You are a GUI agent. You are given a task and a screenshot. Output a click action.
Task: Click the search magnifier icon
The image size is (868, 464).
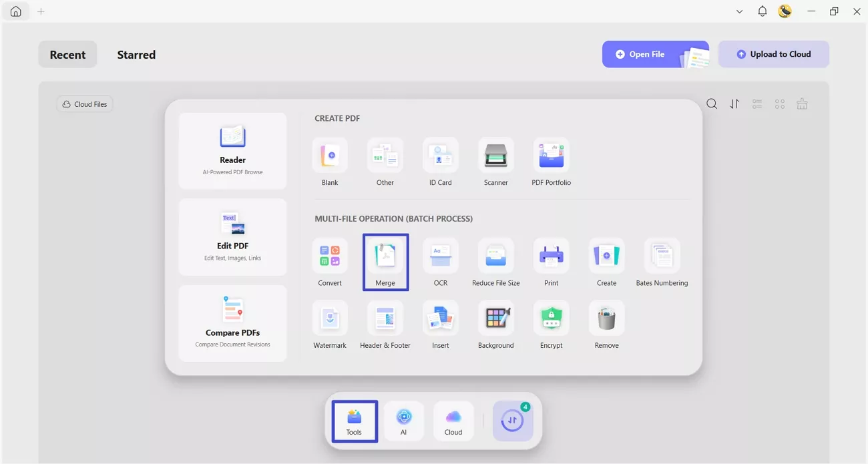(x=712, y=104)
